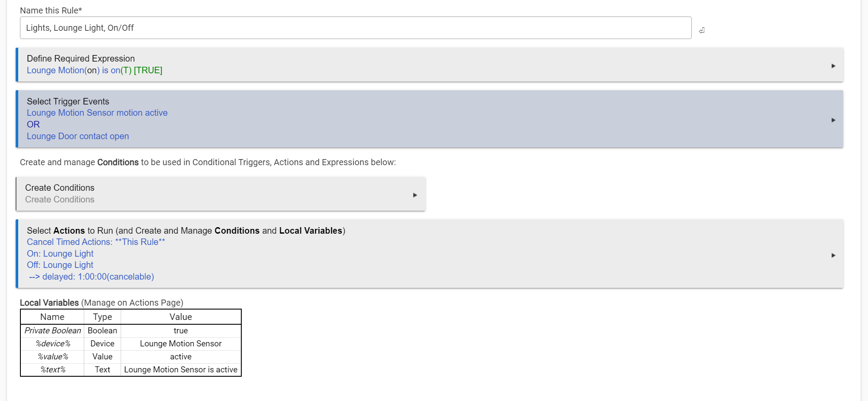Expand Define Required Expression arrow
The width and height of the screenshot is (868, 401).
(833, 66)
